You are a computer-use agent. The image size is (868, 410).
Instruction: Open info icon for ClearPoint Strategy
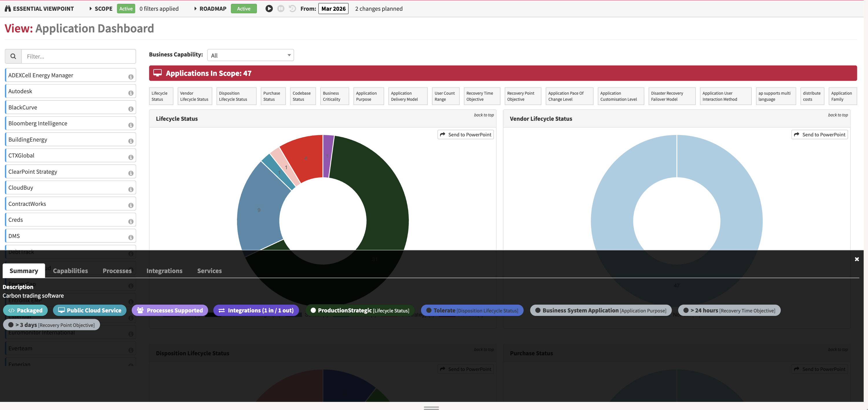click(131, 173)
